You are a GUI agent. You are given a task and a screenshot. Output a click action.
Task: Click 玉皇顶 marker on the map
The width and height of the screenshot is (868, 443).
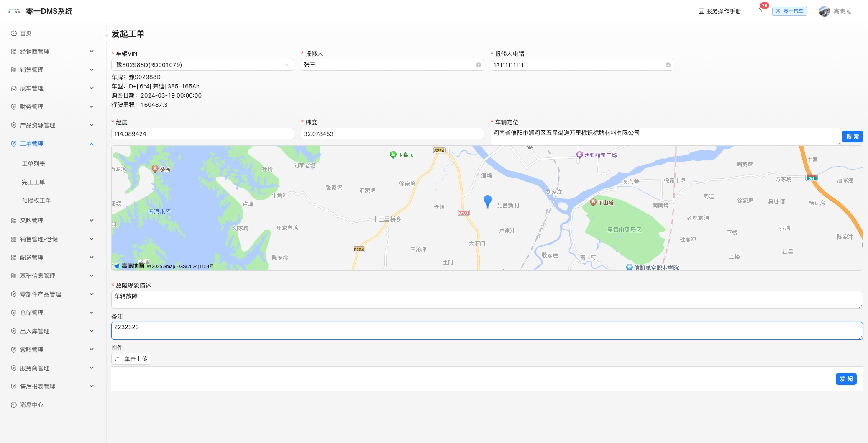(x=393, y=155)
